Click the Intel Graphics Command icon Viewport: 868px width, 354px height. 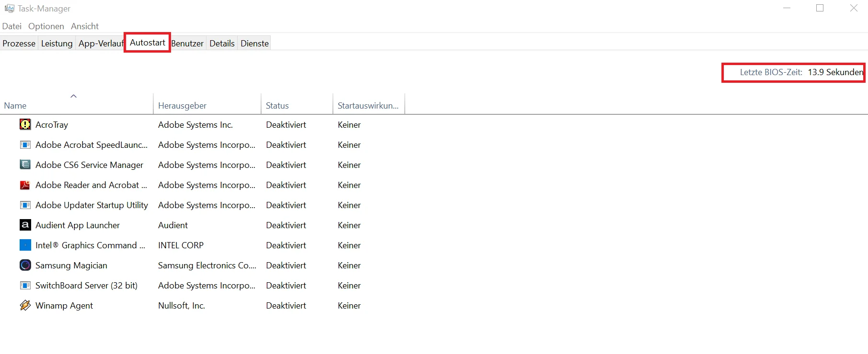(x=25, y=245)
